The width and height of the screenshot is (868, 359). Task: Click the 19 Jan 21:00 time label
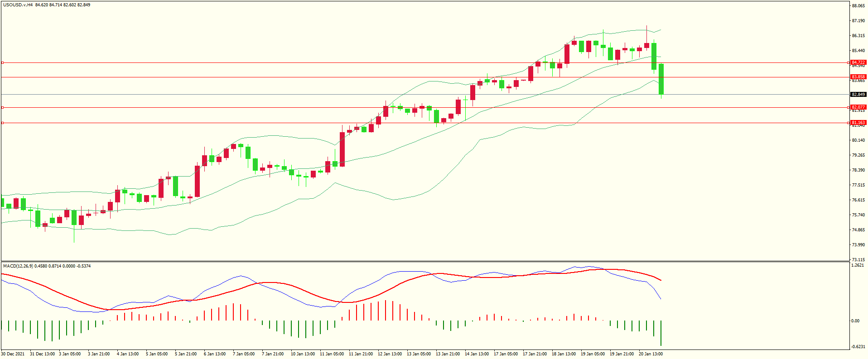coord(622,354)
